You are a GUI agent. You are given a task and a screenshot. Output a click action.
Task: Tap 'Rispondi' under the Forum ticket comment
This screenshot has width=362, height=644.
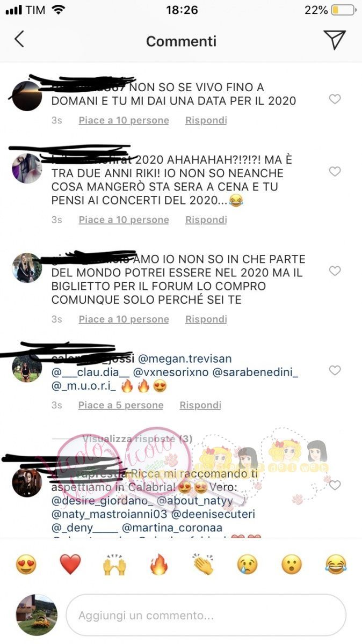tap(206, 319)
